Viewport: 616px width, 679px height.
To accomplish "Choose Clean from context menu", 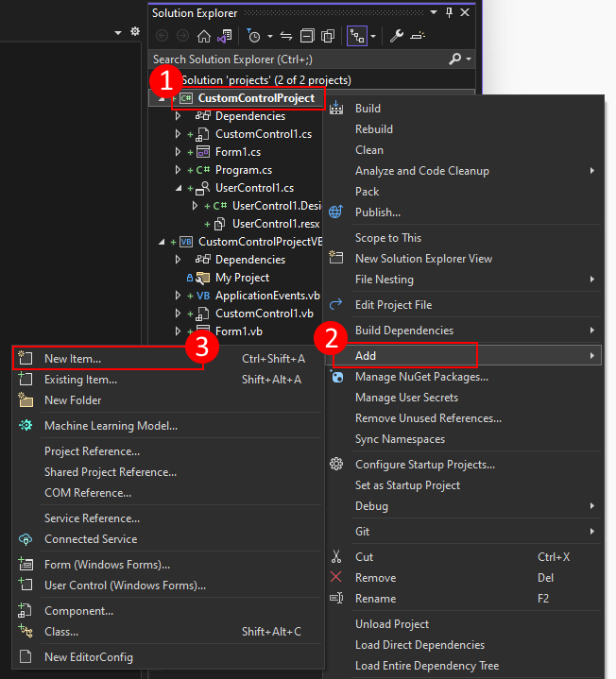I will 369,150.
